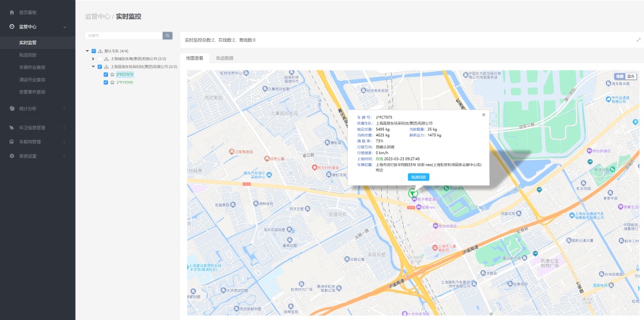
Task: Click the 车牌号 search input field
Action: [123, 36]
